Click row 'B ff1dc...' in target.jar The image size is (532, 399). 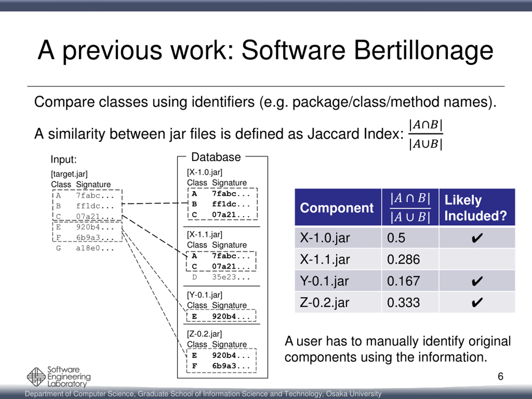[x=85, y=206]
